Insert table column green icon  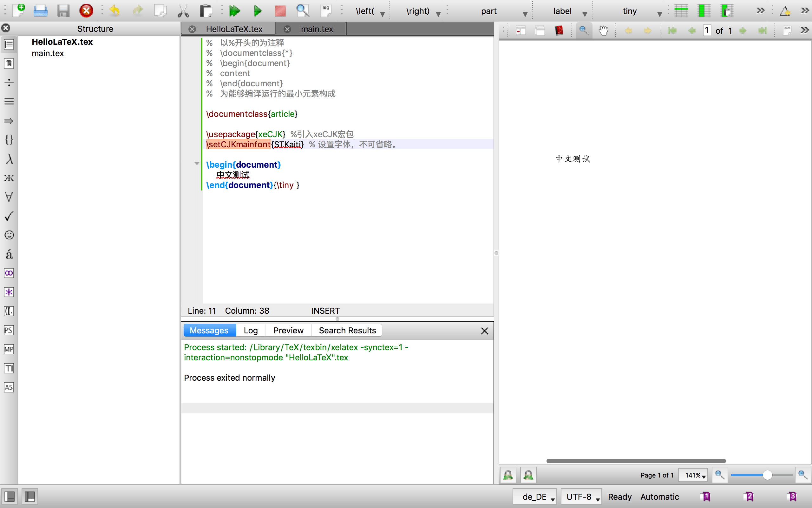pyautogui.click(x=704, y=11)
